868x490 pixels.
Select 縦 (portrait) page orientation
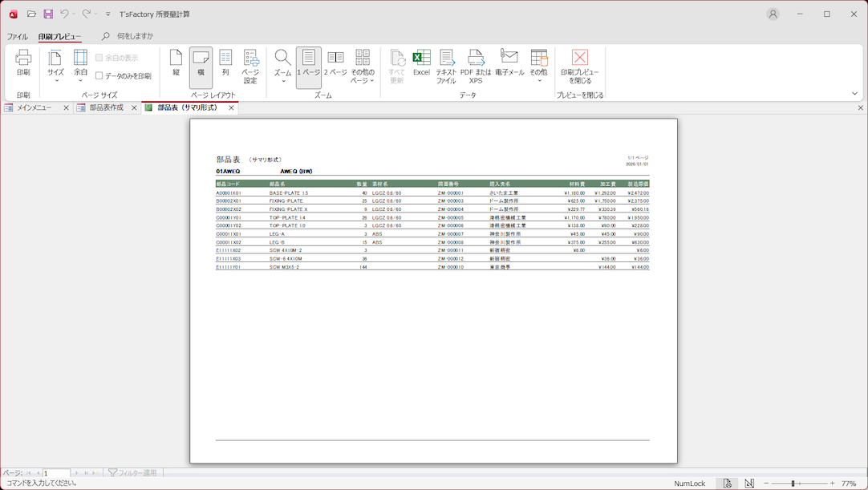point(176,63)
